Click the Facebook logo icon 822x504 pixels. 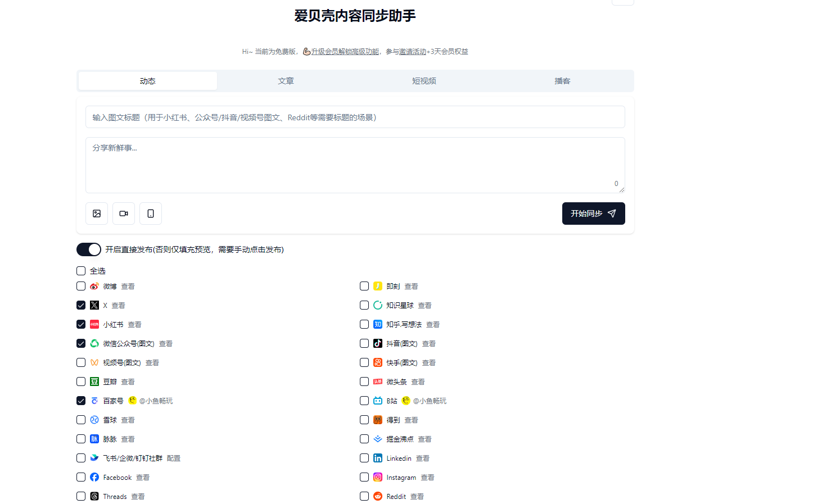click(94, 477)
